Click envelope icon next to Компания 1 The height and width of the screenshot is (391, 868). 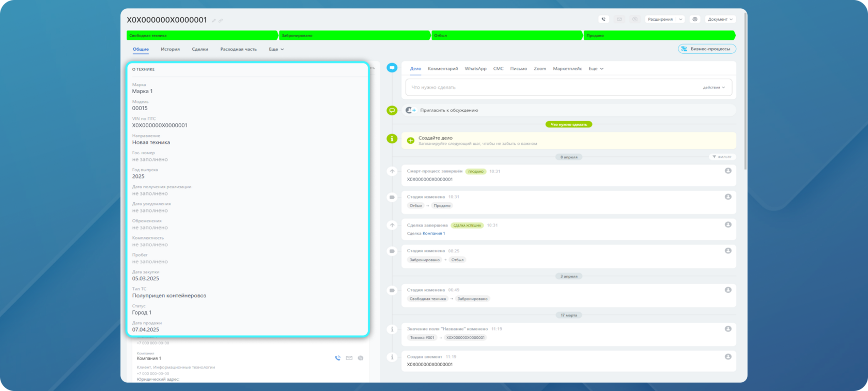(349, 358)
